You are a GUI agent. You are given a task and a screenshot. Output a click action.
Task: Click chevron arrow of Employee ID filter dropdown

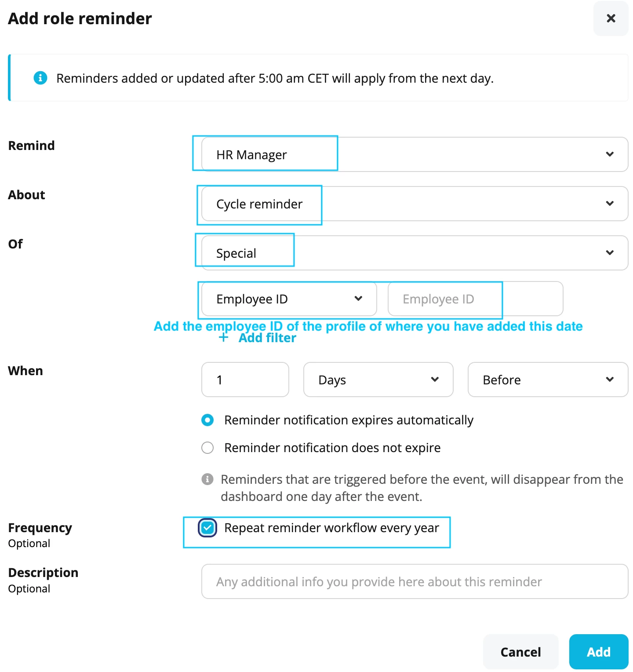[x=358, y=299]
